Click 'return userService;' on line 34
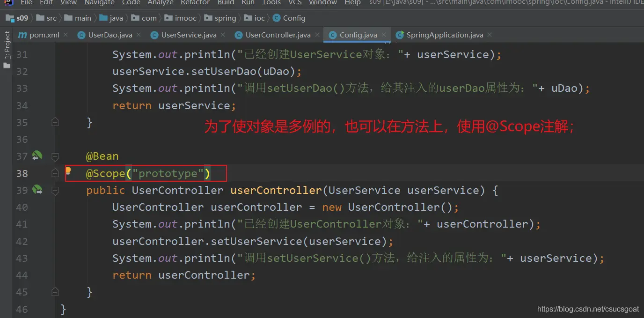 click(x=174, y=105)
